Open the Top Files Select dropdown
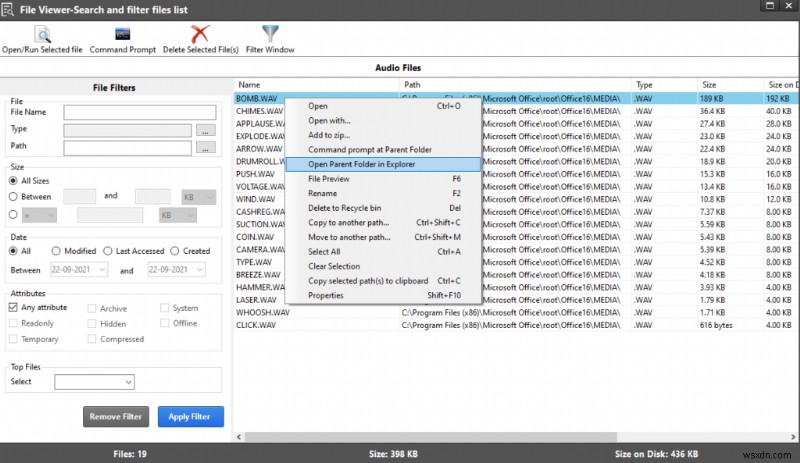 click(x=94, y=382)
